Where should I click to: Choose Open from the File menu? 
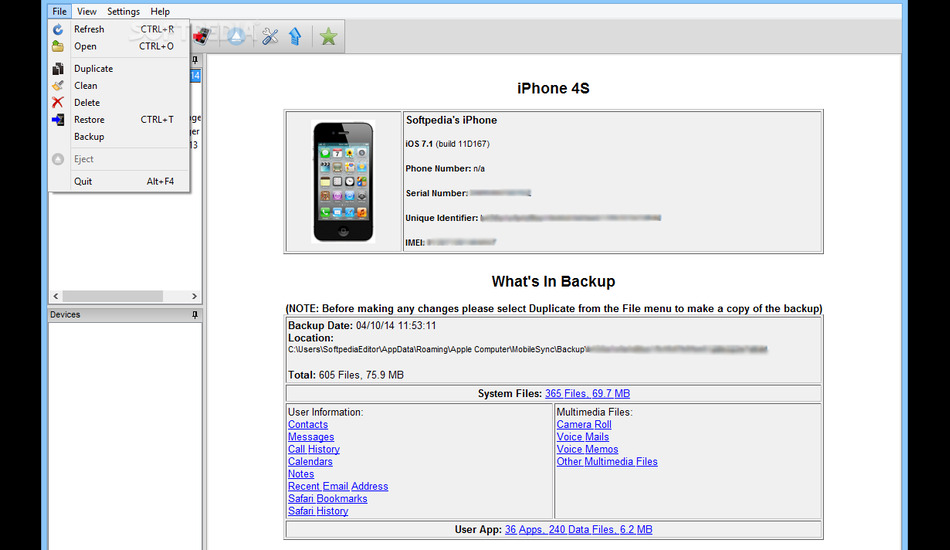(x=119, y=46)
